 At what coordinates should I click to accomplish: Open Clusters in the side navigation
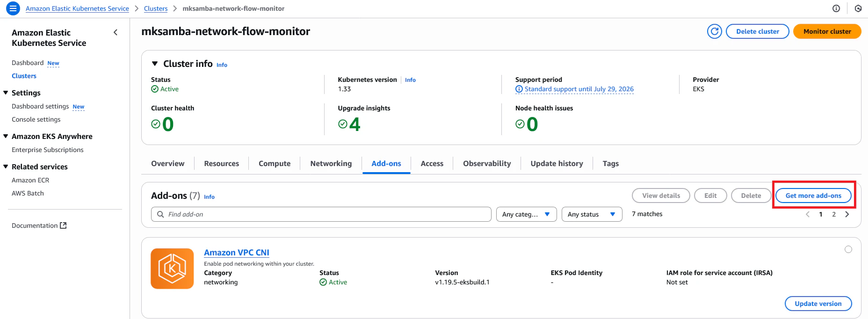pos(24,76)
